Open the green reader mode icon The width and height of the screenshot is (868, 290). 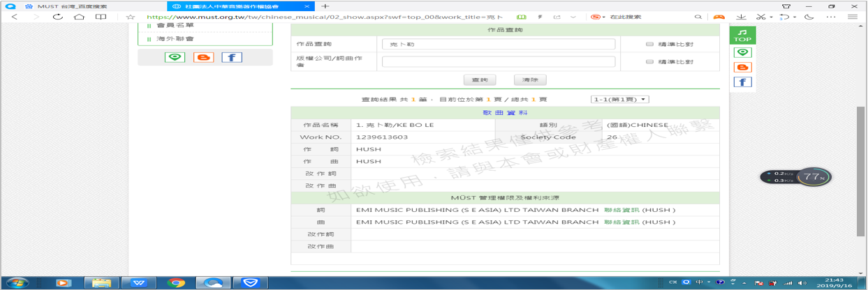click(x=521, y=17)
